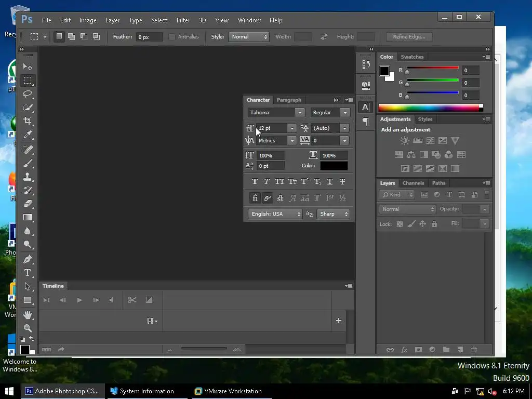
Task: Open the layer blend mode Normal dropdown
Action: 407,209
